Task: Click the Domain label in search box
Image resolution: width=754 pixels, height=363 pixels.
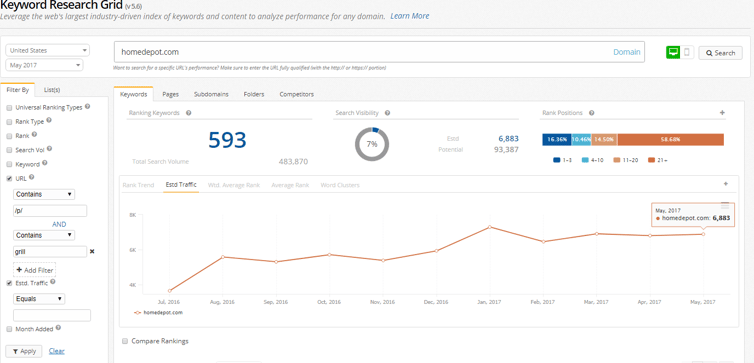Action: (x=627, y=52)
